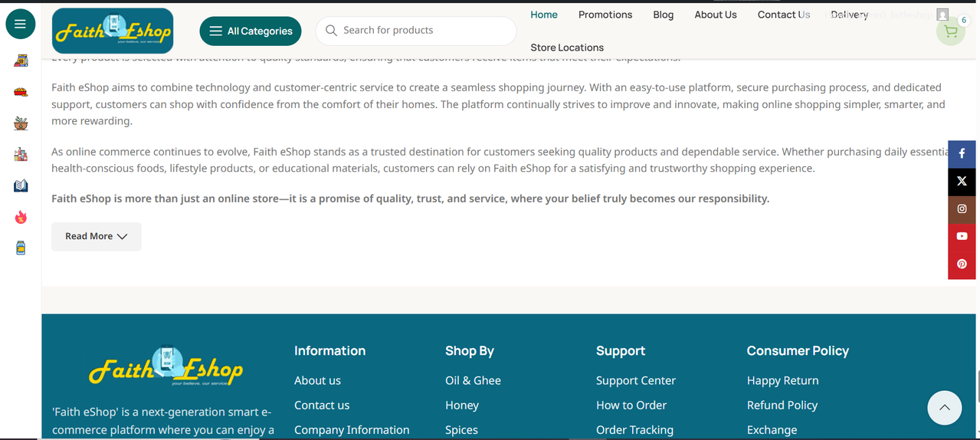The image size is (980, 440).
Task: Share on Facebook via the social sidebar
Action: pos(962,154)
